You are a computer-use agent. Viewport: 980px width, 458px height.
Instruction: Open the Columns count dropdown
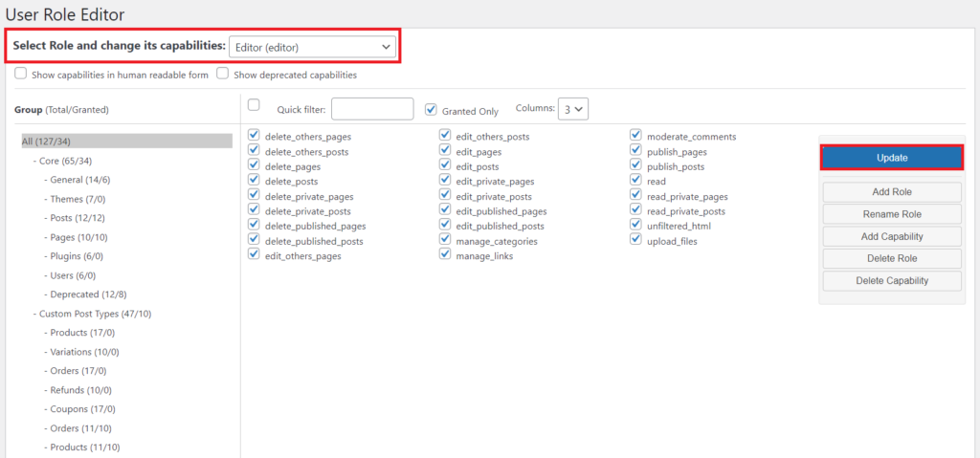pyautogui.click(x=574, y=109)
